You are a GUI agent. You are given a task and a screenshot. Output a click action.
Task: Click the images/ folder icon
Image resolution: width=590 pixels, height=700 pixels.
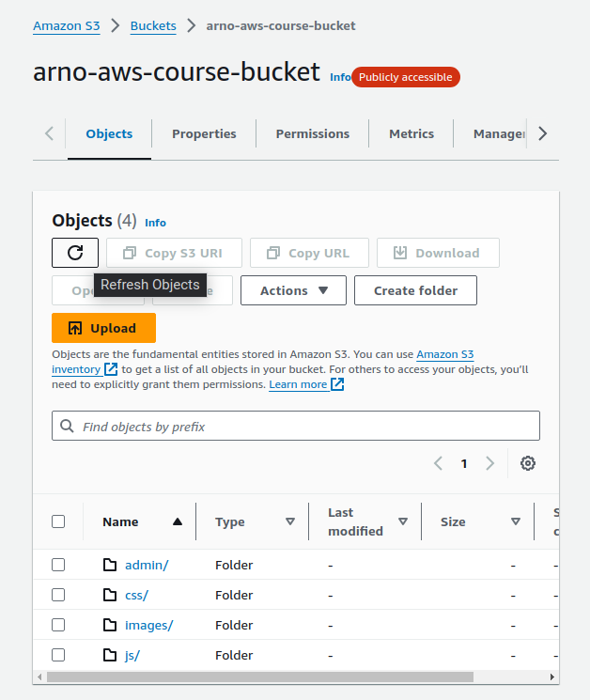110,625
